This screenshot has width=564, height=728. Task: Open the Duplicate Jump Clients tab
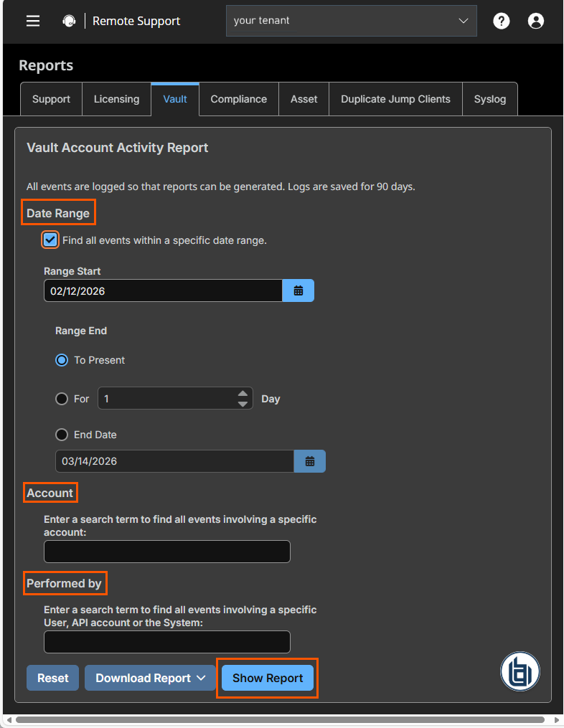click(396, 99)
